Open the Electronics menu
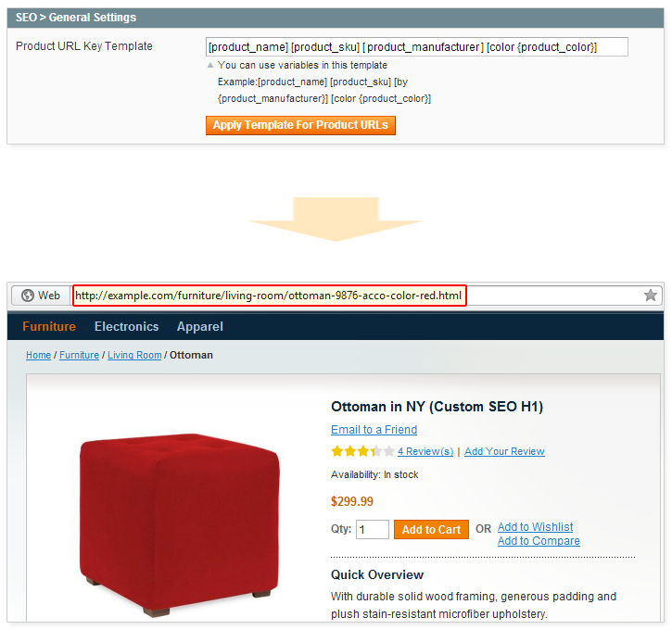The image size is (672, 630). (126, 326)
